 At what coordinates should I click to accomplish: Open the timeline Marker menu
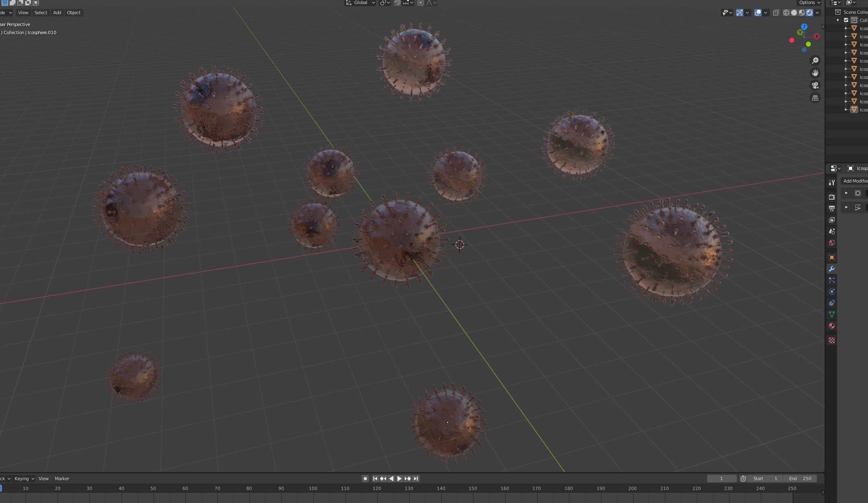coord(62,479)
